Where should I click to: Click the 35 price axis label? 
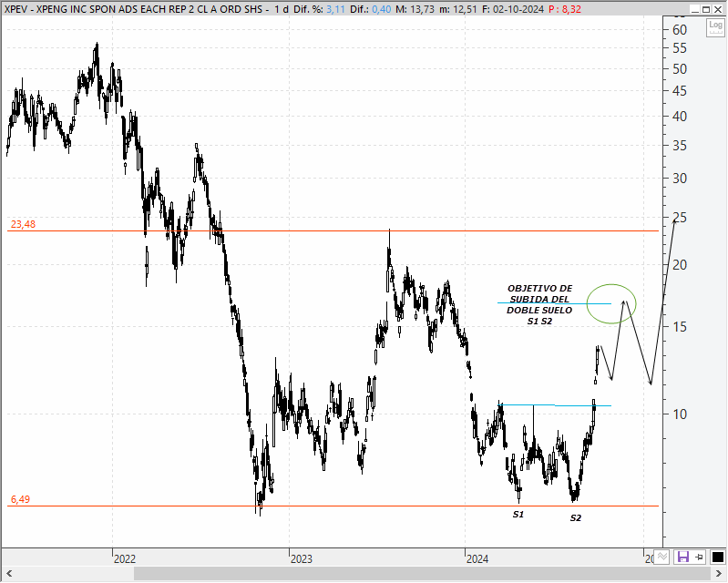[x=679, y=146]
